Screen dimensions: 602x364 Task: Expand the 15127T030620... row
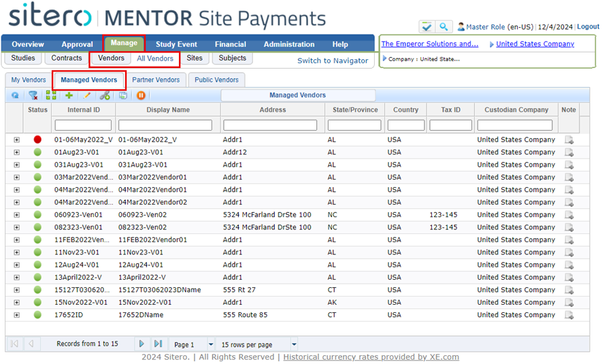[x=16, y=290]
